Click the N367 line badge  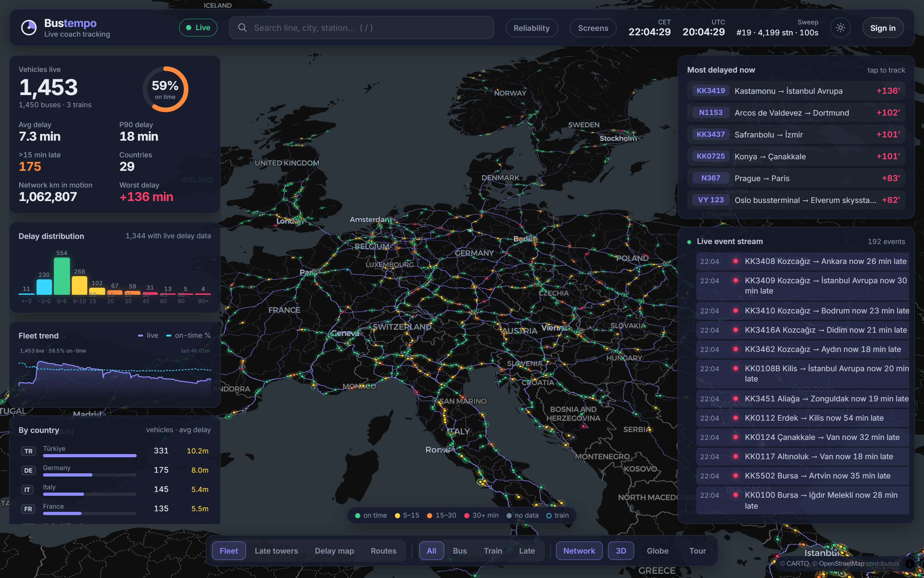pos(711,178)
